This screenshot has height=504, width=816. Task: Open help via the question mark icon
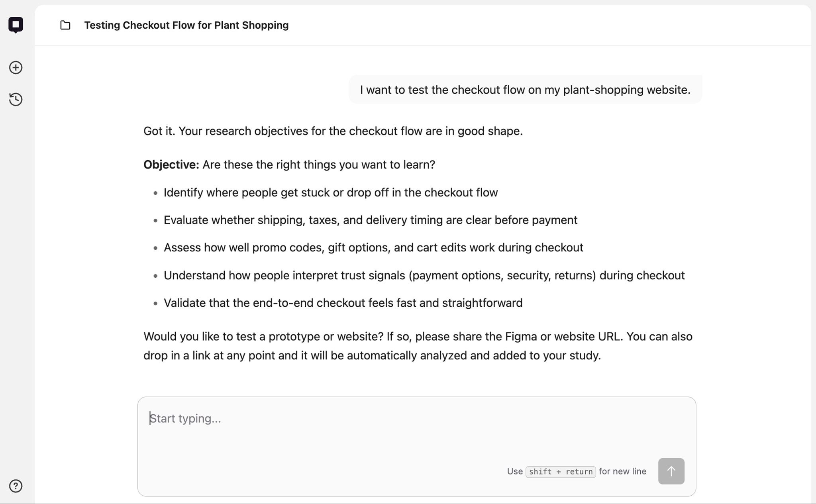coord(16,486)
